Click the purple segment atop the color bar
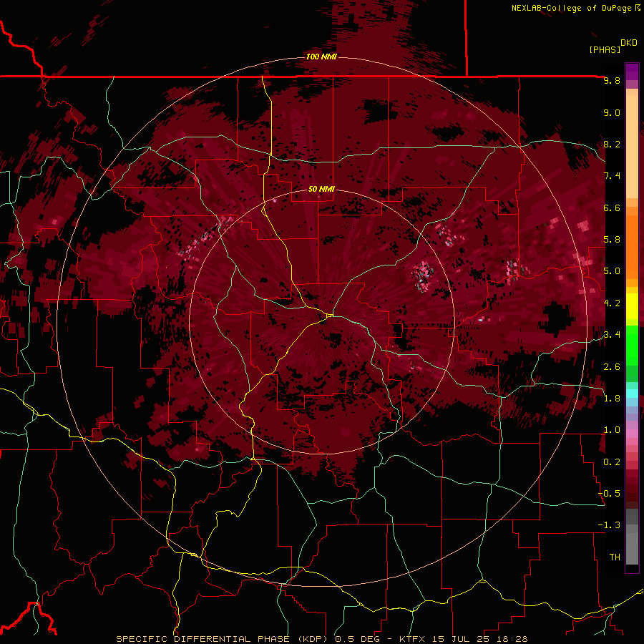Viewport: 644px width, 644px height. pos(632,72)
